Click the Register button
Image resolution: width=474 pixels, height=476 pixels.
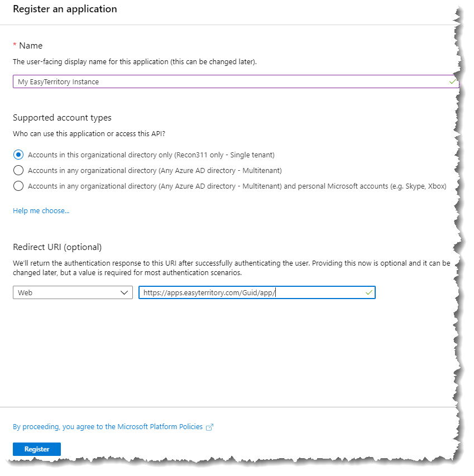tap(37, 449)
